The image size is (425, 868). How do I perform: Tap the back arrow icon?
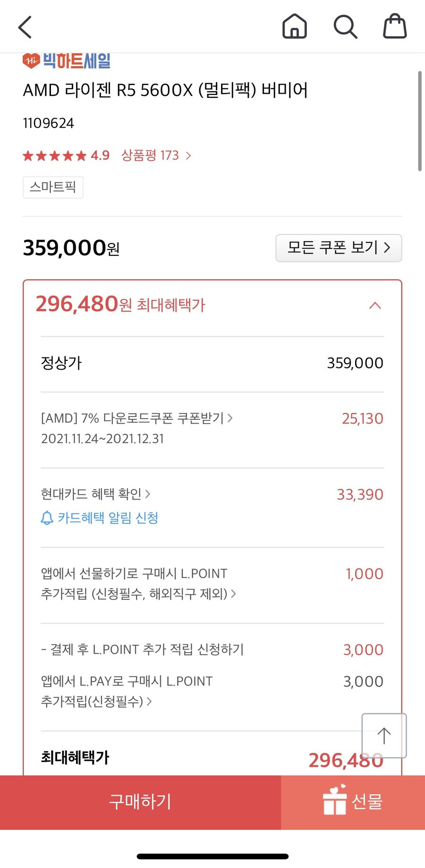pos(25,27)
